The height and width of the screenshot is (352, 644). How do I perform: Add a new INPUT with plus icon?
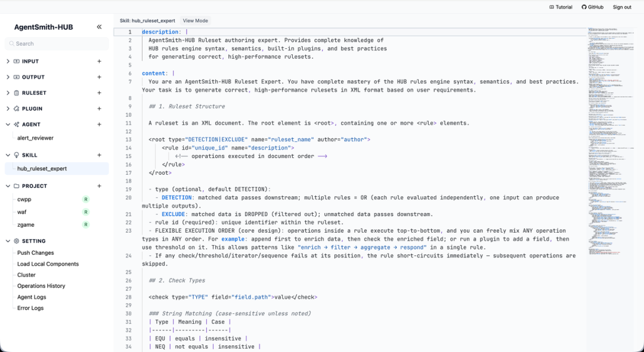99,61
